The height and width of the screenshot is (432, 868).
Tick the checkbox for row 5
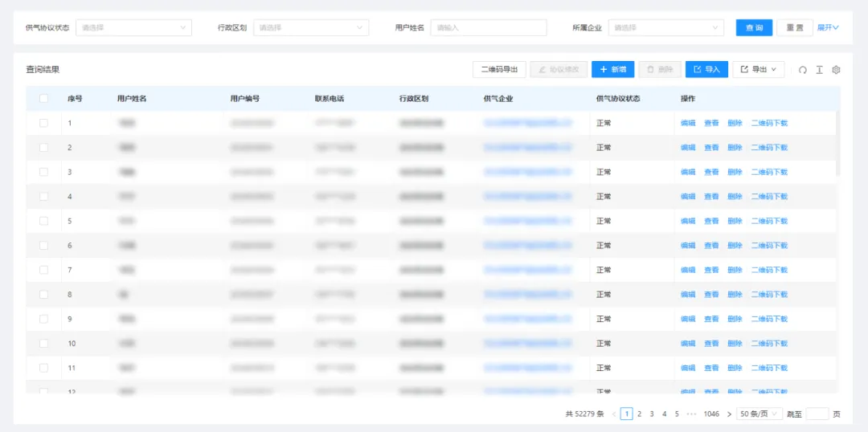[43, 221]
